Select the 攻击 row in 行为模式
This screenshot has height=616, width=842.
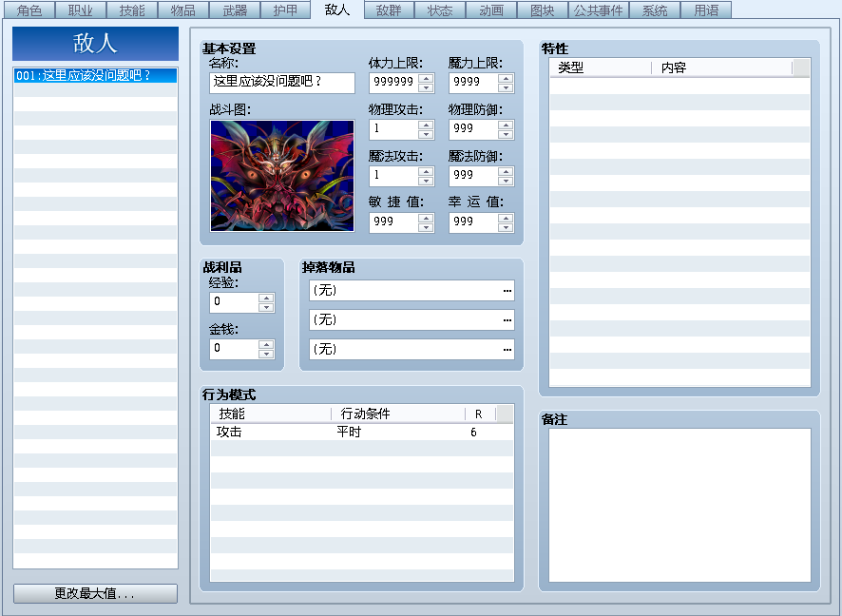pos(361,433)
